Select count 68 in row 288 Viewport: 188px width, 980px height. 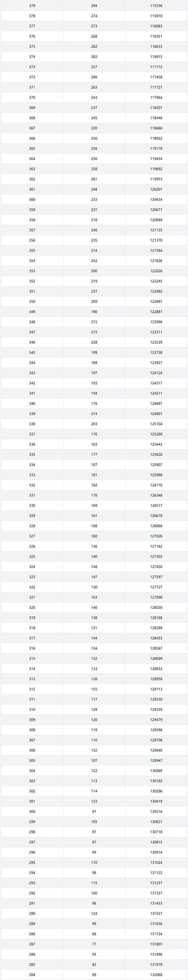tap(94, 934)
